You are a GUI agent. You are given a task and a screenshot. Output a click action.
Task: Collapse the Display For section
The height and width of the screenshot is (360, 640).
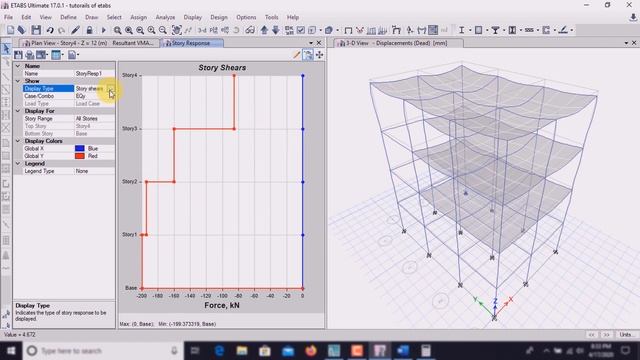(x=18, y=111)
